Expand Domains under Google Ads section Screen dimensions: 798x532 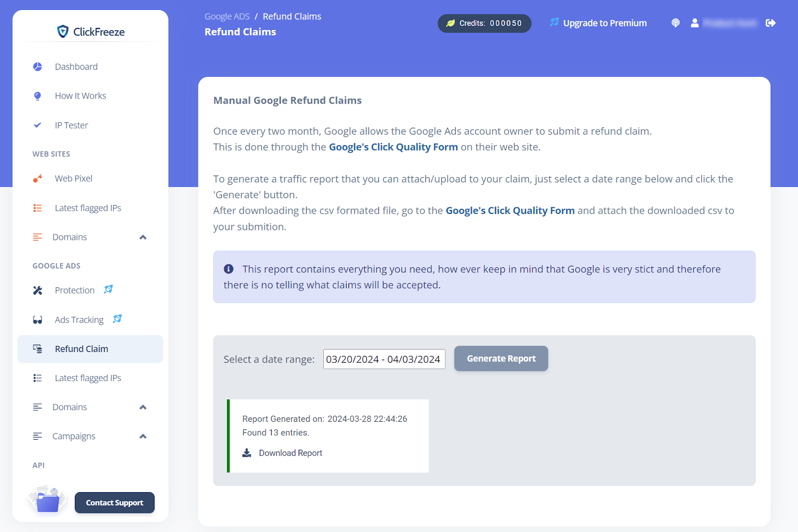point(143,407)
